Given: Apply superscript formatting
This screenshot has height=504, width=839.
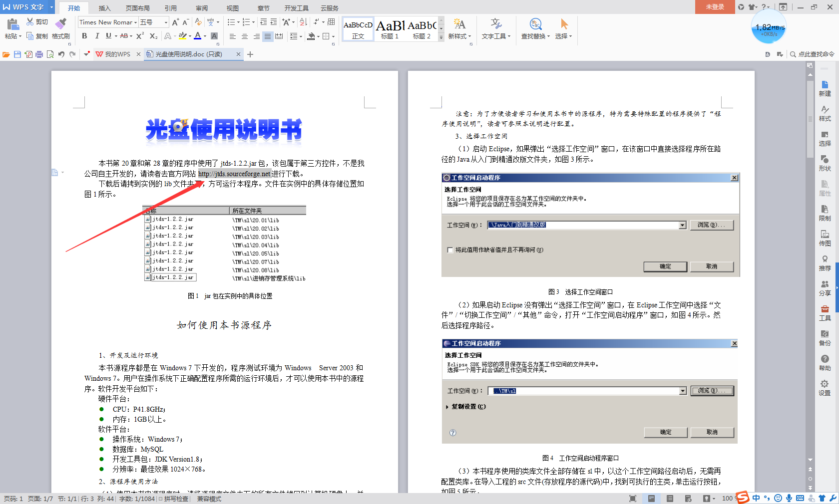Looking at the screenshot, I should 140,36.
